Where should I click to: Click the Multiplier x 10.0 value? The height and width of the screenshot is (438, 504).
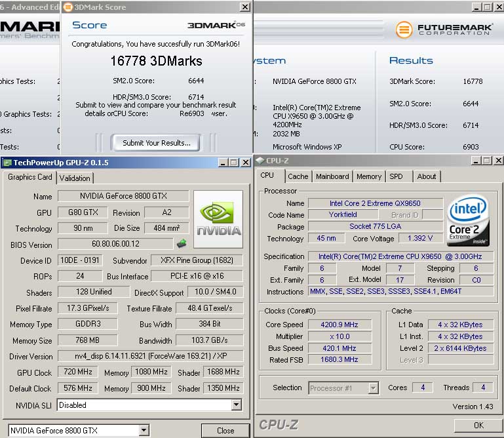339,336
